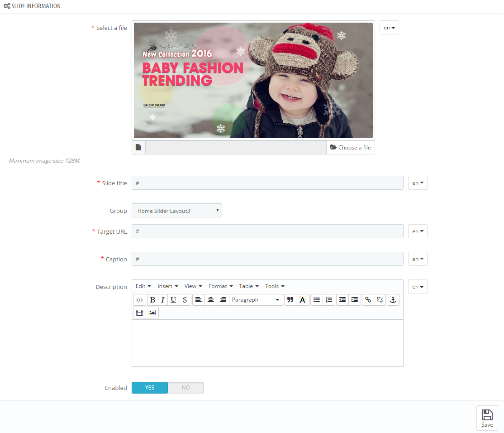
Task: Open the View menu
Action: pos(193,286)
